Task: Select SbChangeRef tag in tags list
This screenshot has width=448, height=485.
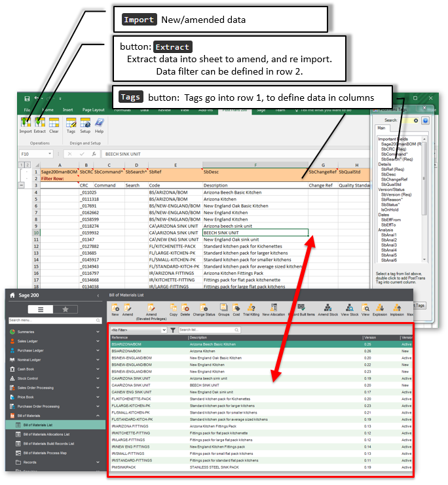Action: [394, 179]
